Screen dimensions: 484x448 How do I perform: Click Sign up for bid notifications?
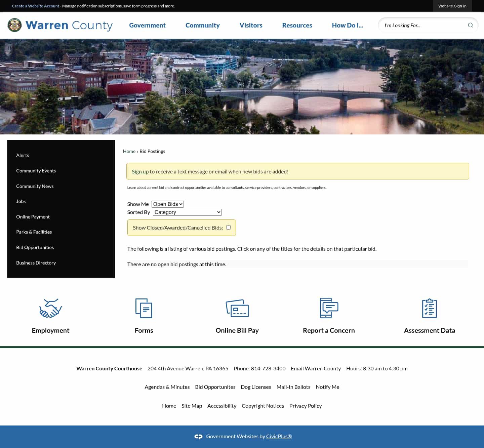(140, 171)
